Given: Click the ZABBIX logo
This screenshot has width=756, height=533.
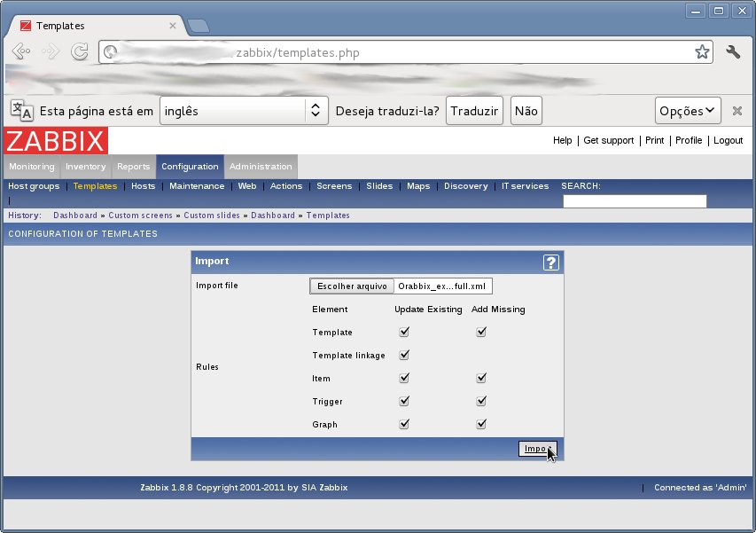Looking at the screenshot, I should (56, 141).
